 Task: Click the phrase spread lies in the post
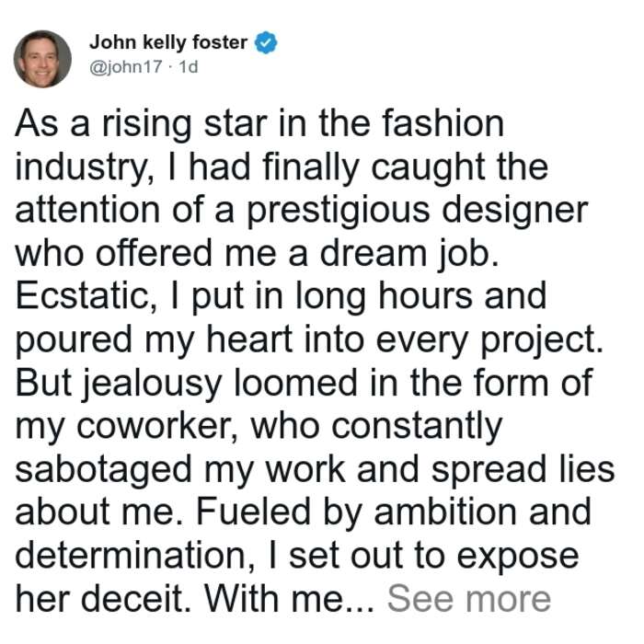[523, 470]
